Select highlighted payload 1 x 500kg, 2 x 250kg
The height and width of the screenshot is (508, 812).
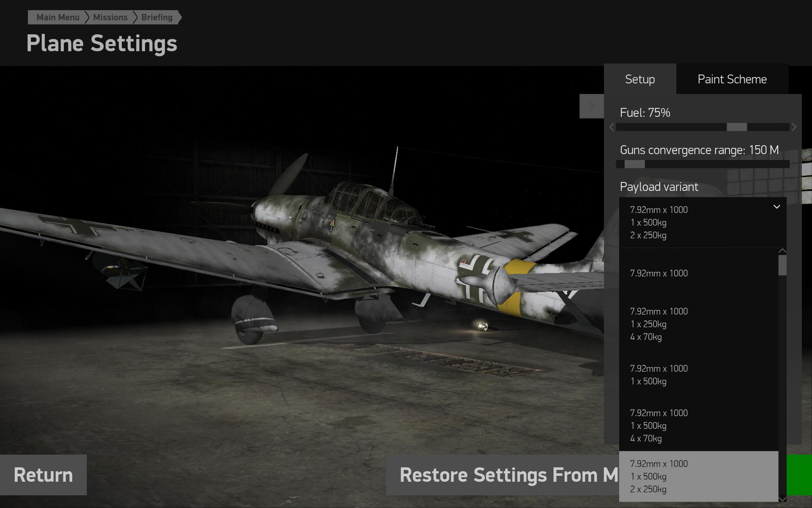pyautogui.click(x=699, y=477)
